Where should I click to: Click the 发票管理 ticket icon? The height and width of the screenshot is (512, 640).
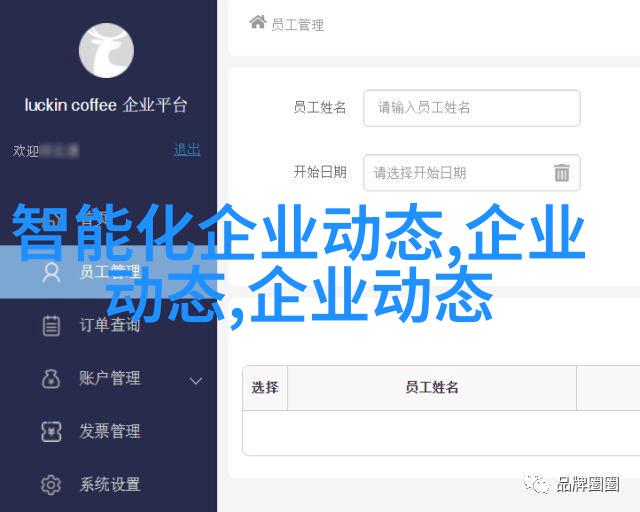(51, 432)
